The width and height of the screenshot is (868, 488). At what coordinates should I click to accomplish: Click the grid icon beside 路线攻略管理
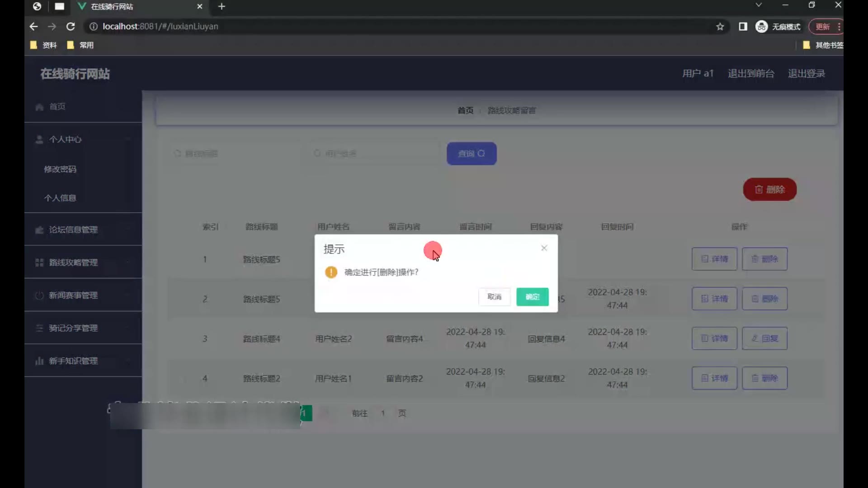pyautogui.click(x=39, y=263)
